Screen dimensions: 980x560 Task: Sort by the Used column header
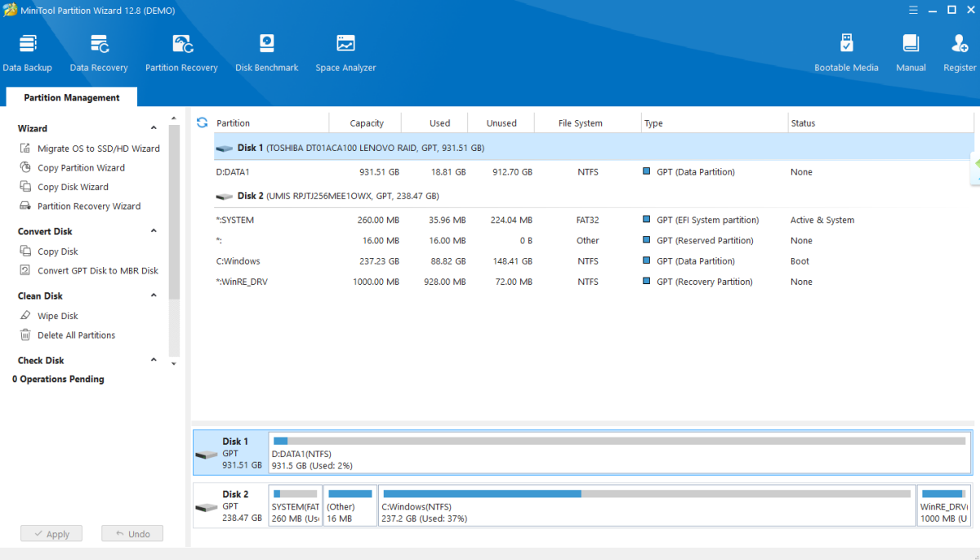click(x=435, y=123)
